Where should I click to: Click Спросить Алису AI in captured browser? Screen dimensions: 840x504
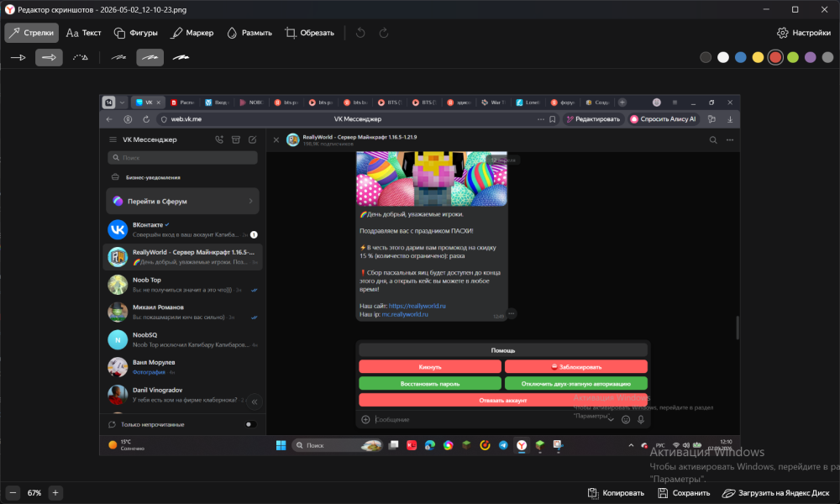[664, 119]
